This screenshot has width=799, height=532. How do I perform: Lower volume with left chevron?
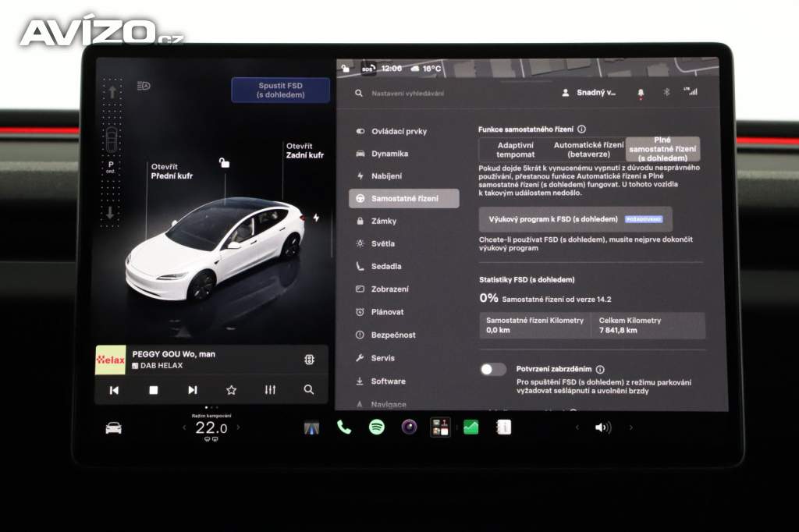[577, 427]
